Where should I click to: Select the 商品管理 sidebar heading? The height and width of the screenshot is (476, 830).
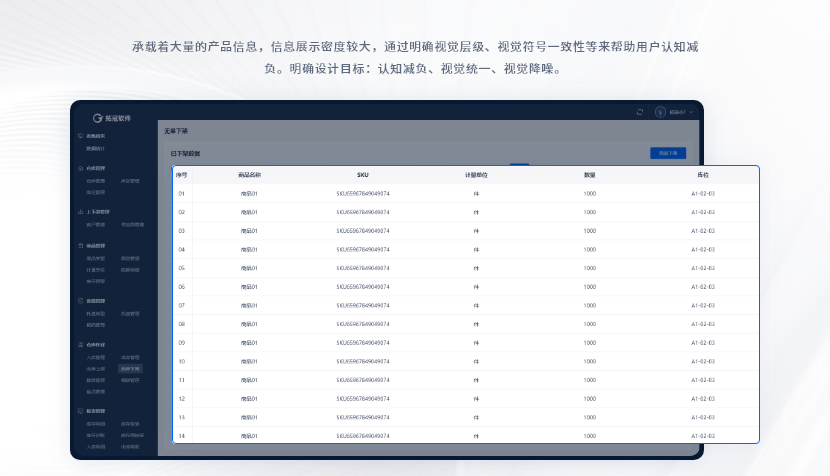click(96, 246)
